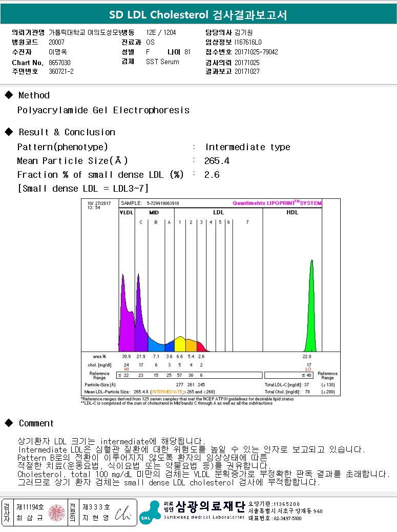Click examiner name 최삼규
This screenshot has width=397, height=532.
pos(30,518)
